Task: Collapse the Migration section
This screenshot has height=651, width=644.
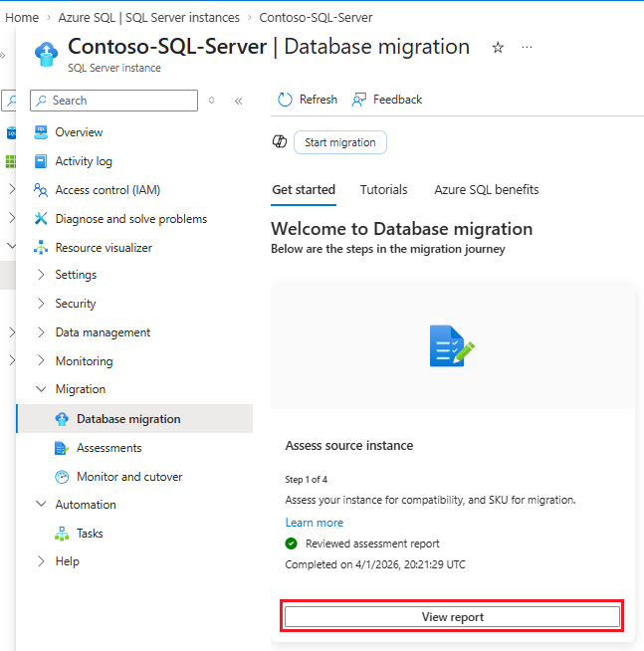Action: click(80, 389)
